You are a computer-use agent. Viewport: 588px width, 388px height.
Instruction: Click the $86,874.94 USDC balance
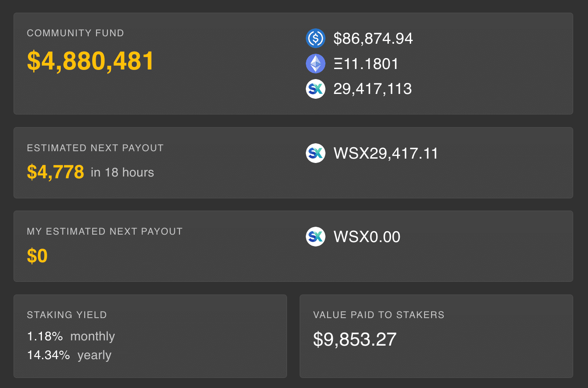(x=373, y=38)
